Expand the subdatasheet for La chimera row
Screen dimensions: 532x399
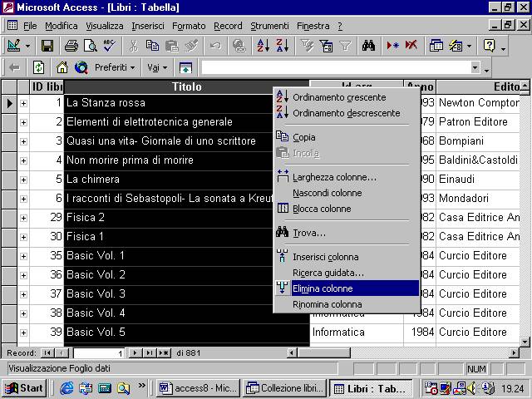[23, 180]
